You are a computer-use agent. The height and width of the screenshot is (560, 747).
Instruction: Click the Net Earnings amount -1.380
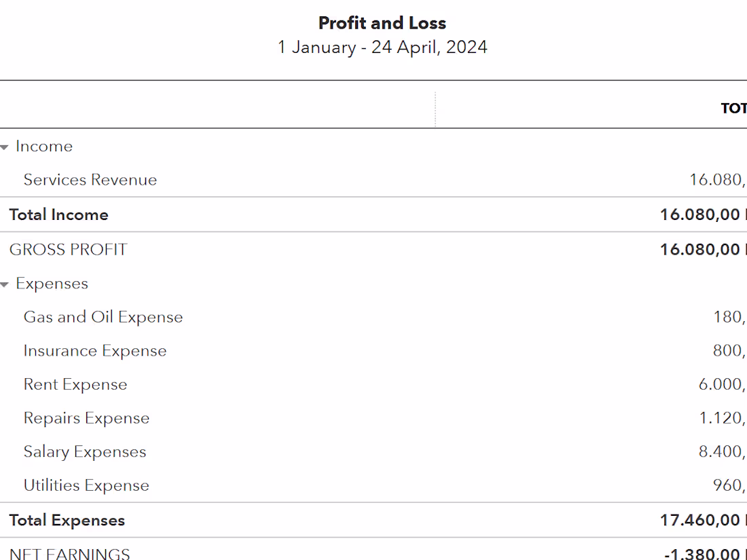[x=704, y=554]
